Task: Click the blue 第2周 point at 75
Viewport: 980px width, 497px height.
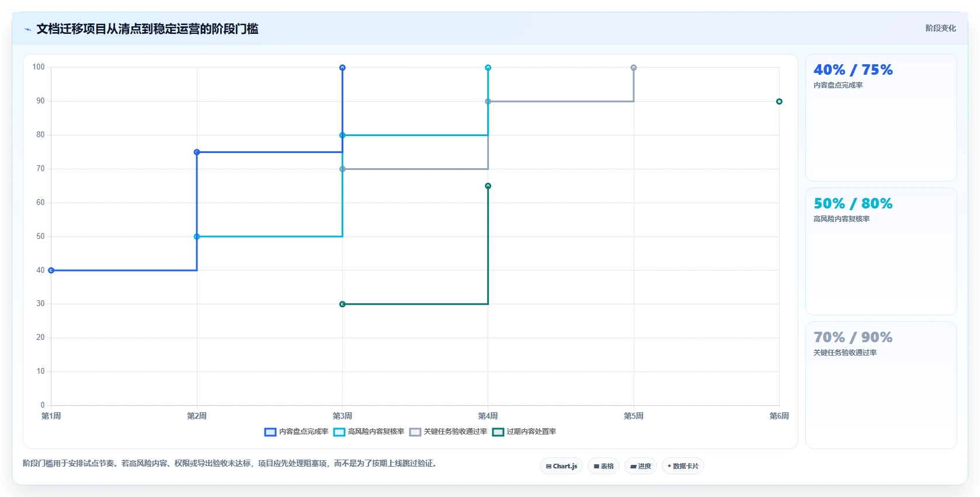Action: (197, 152)
